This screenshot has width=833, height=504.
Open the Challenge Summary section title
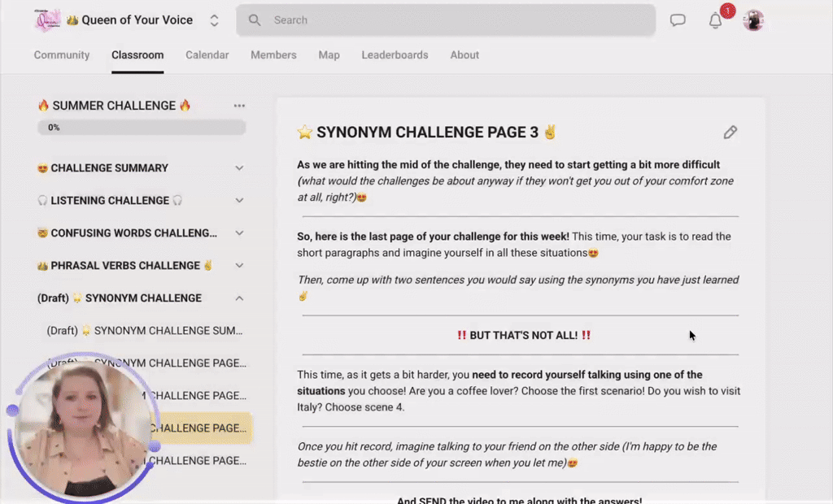point(102,167)
